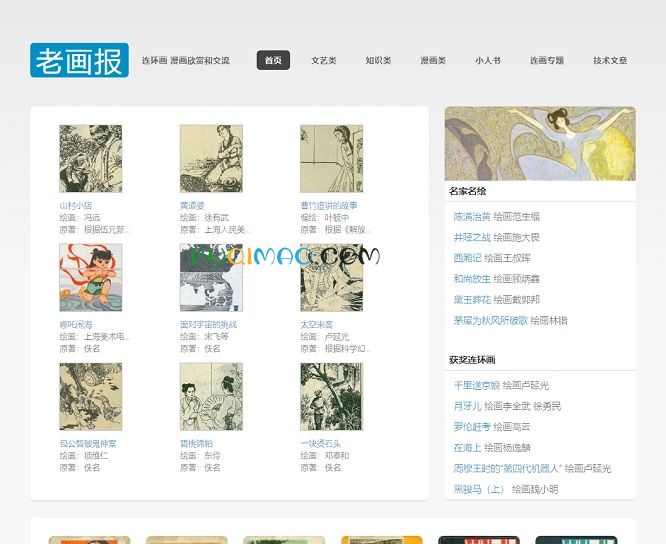
Task: Click the 面对宇宙的挑战 title link
Action: (208, 324)
